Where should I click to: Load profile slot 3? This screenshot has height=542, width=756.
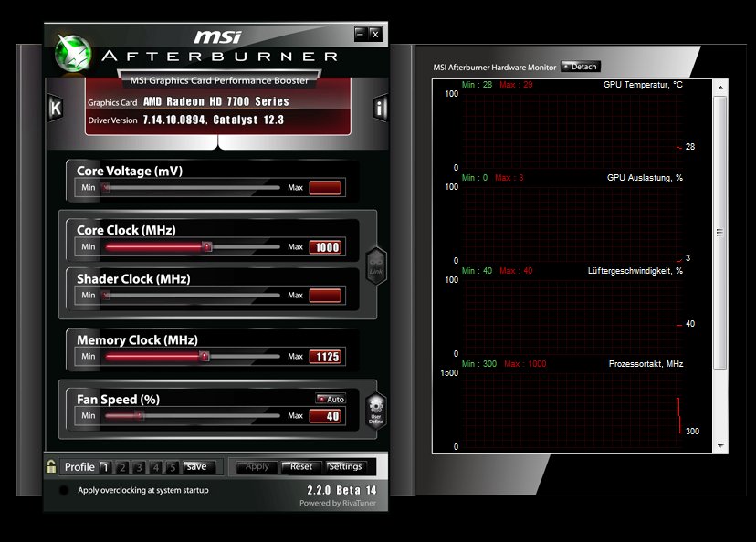tap(139, 467)
